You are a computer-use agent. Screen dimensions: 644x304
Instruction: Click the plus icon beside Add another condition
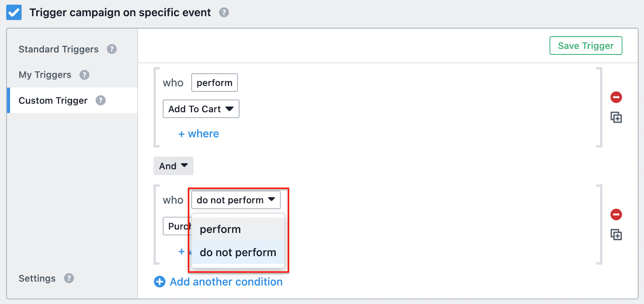[159, 282]
